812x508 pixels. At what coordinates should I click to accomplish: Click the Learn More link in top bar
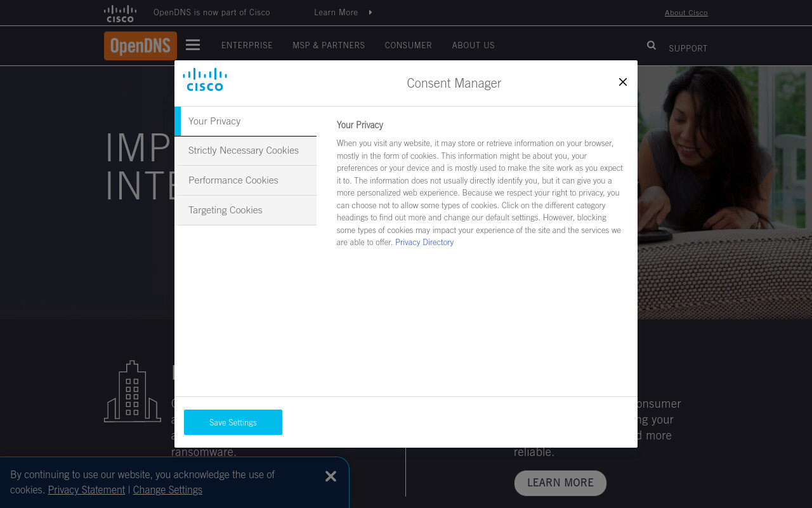336,12
